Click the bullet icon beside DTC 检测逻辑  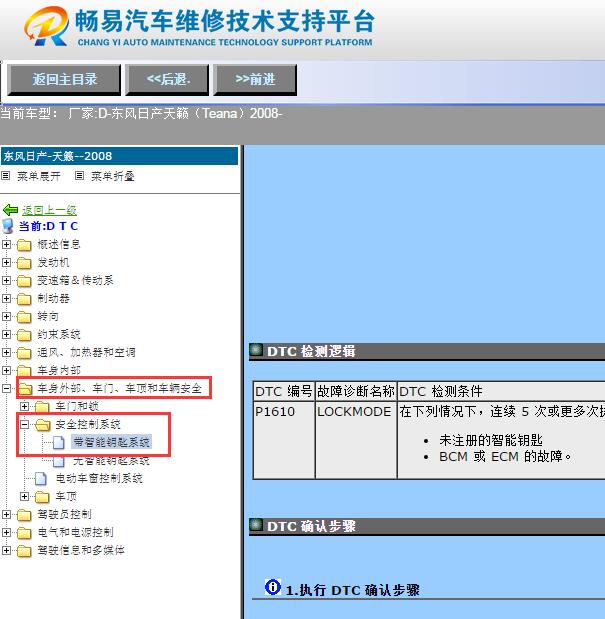256,349
